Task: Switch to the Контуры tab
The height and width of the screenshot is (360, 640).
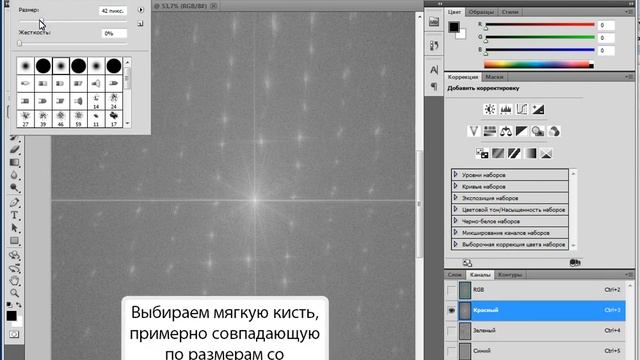Action: pos(510,275)
